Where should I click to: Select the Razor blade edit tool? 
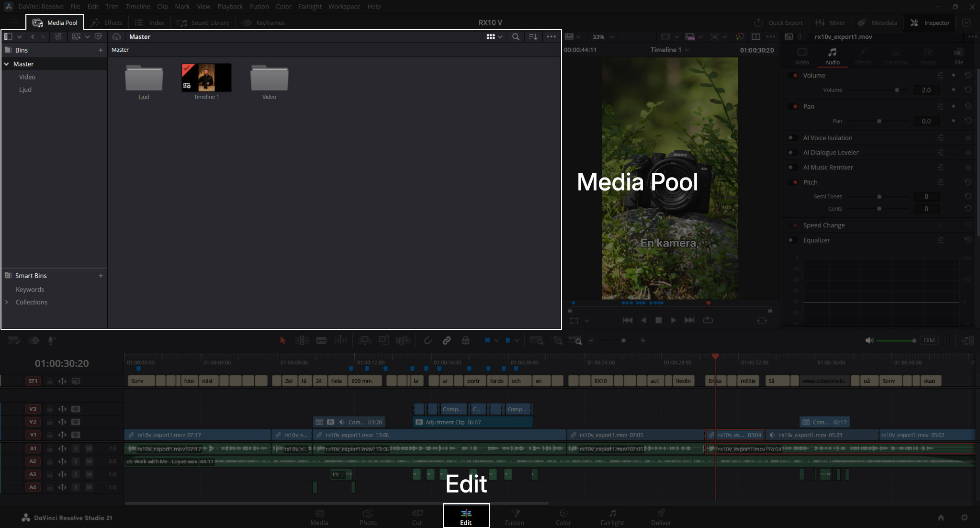pos(321,340)
